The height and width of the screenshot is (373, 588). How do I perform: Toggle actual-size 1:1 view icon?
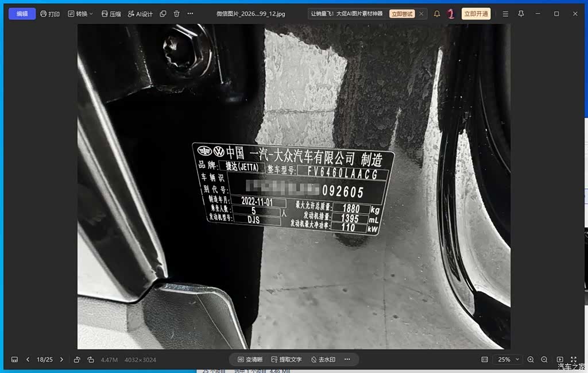(x=485, y=359)
